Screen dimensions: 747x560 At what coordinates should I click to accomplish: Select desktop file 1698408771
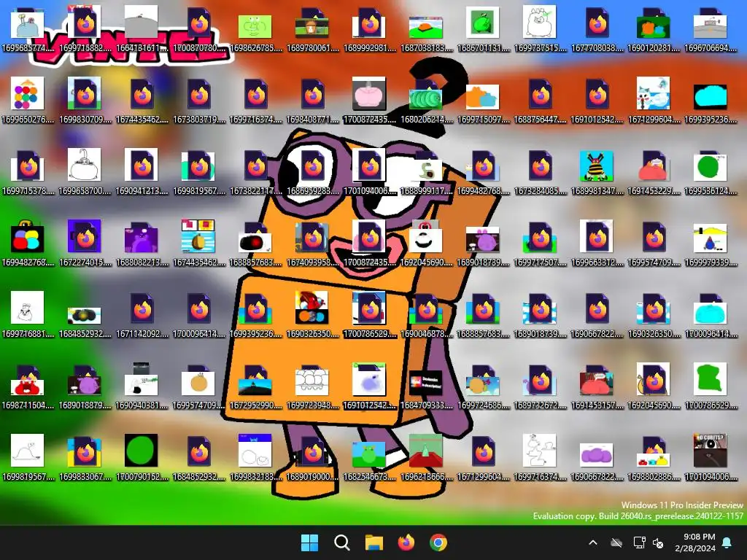point(312,101)
